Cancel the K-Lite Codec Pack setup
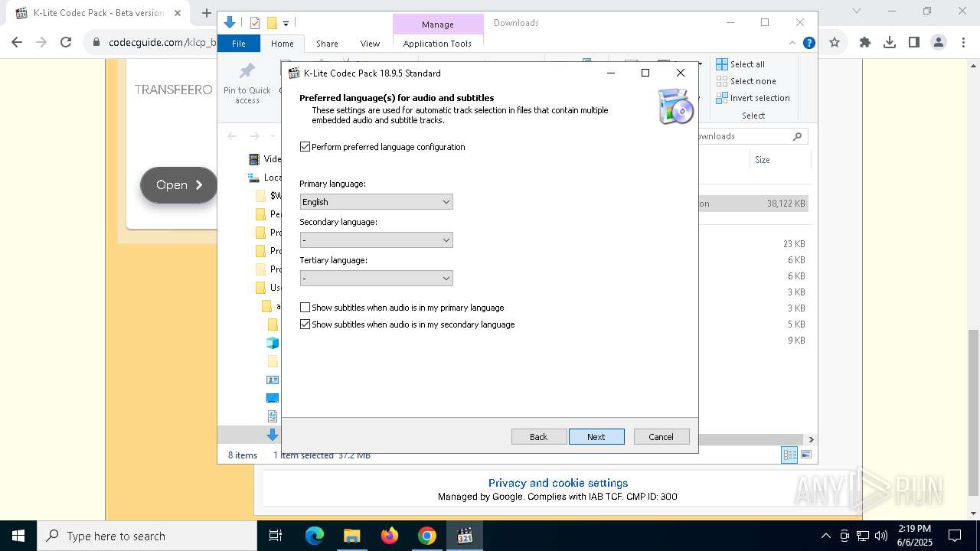The width and height of the screenshot is (980, 551). pyautogui.click(x=661, y=437)
